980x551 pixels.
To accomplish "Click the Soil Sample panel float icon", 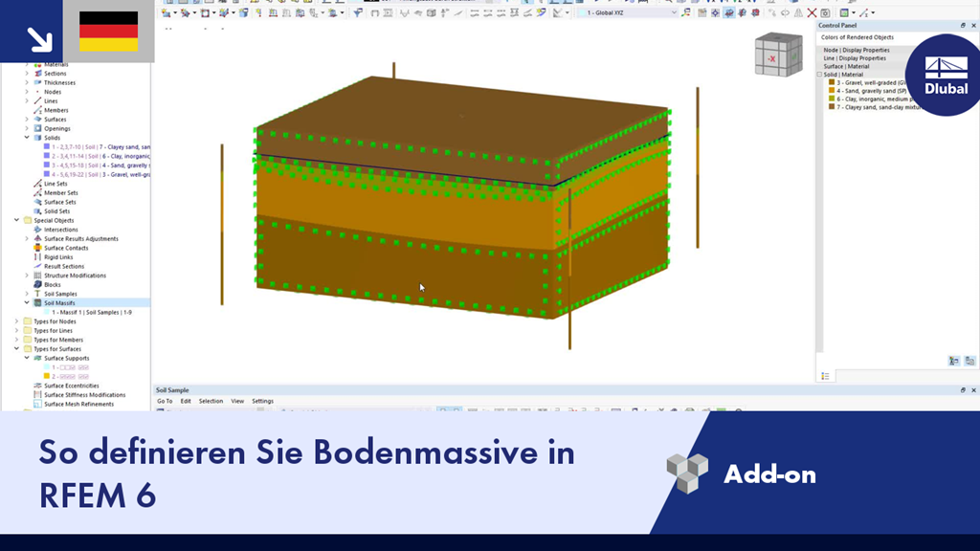I will (963, 390).
